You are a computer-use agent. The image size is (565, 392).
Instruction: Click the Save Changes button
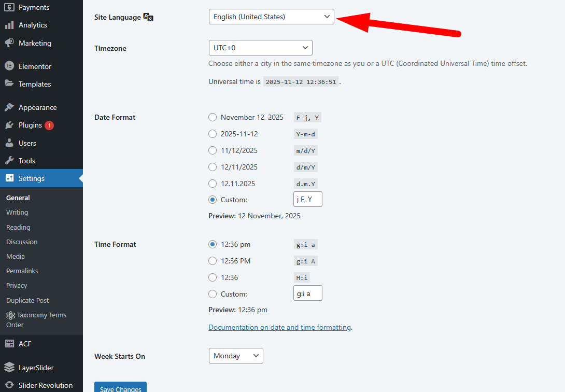[x=120, y=388]
